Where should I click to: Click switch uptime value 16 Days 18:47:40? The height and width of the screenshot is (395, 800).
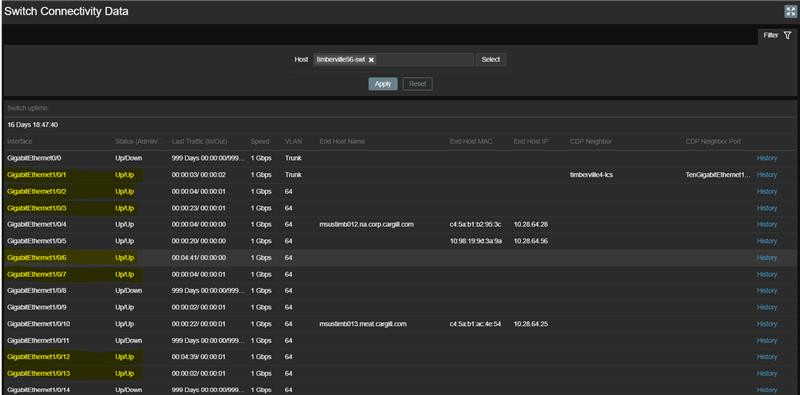[33, 125]
